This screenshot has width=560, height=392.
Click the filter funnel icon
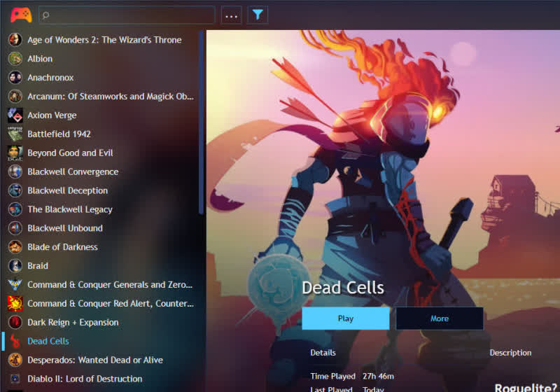coord(258,15)
